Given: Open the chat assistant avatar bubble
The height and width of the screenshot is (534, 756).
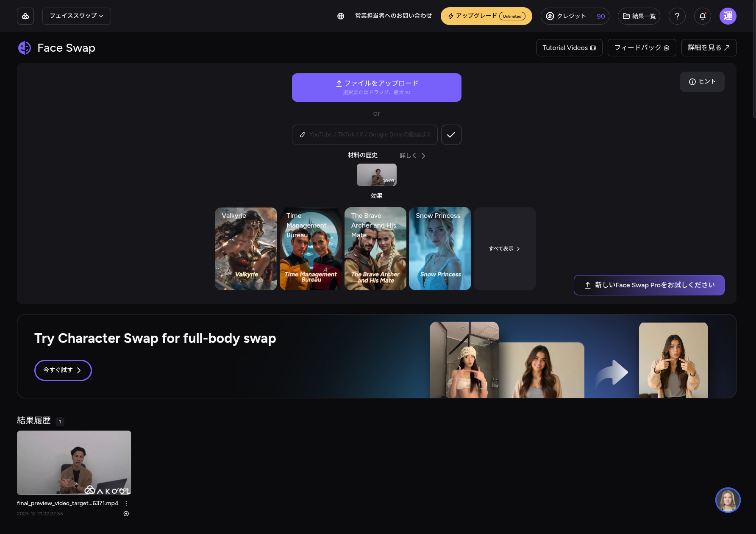Looking at the screenshot, I should (728, 500).
